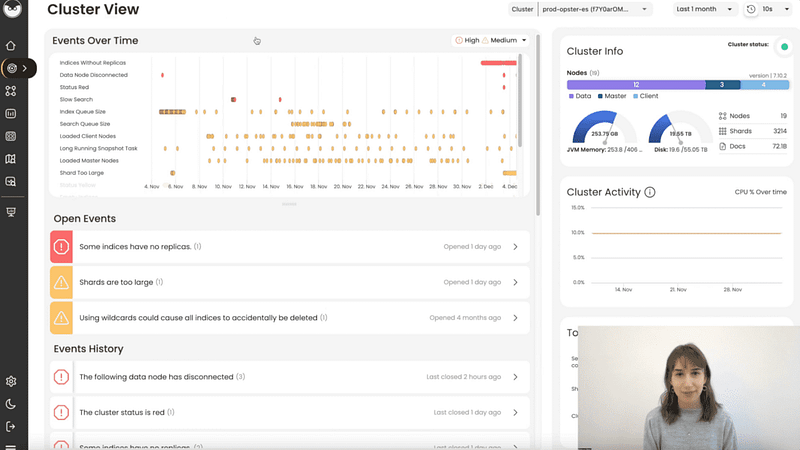
Task: Click 'Long Running Snapshot Task' row label
Action: (x=98, y=148)
